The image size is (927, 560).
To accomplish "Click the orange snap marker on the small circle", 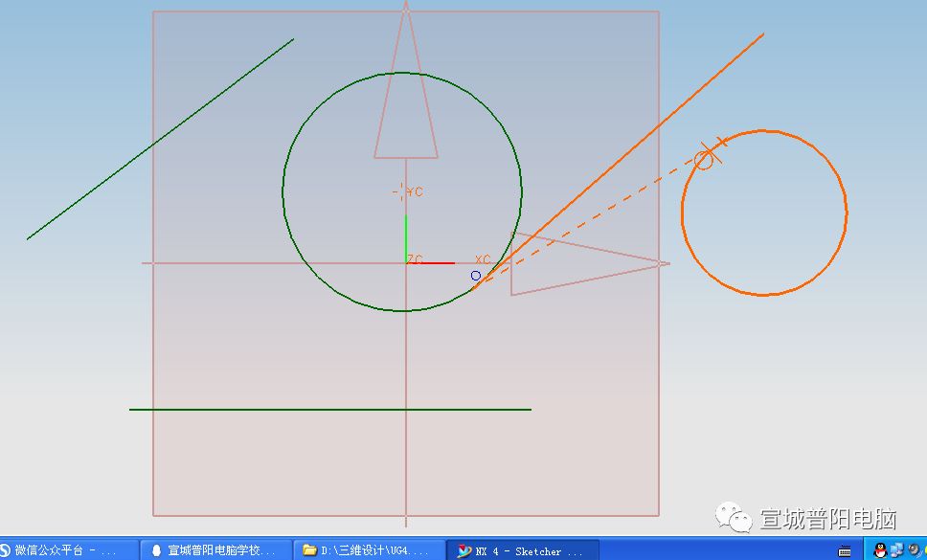I will (707, 155).
